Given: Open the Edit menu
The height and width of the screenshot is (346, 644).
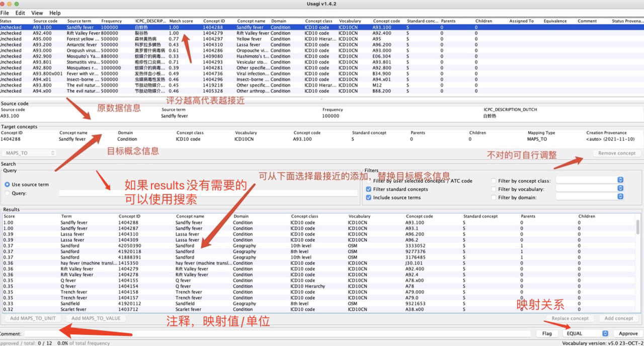Looking at the screenshot, I should click(x=20, y=13).
